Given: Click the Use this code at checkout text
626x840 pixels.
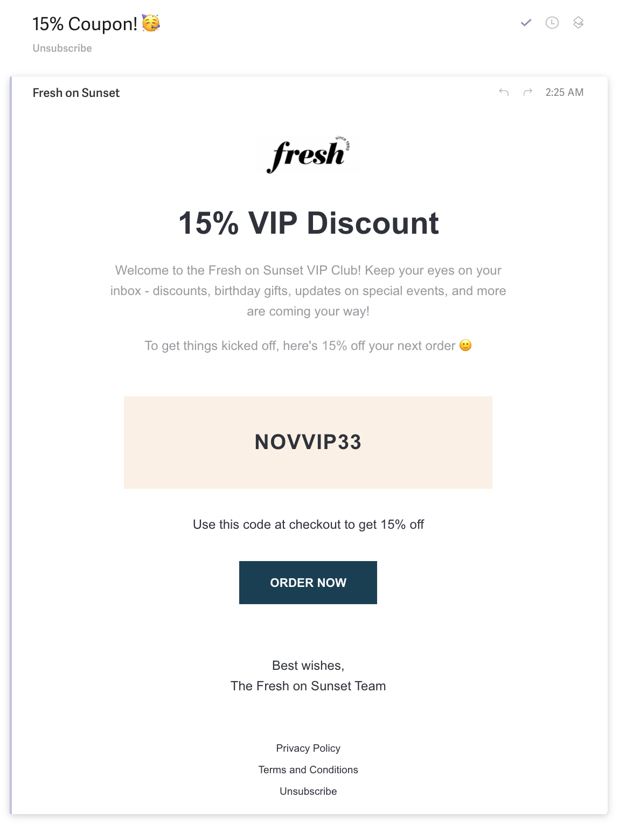Looking at the screenshot, I should [x=308, y=524].
